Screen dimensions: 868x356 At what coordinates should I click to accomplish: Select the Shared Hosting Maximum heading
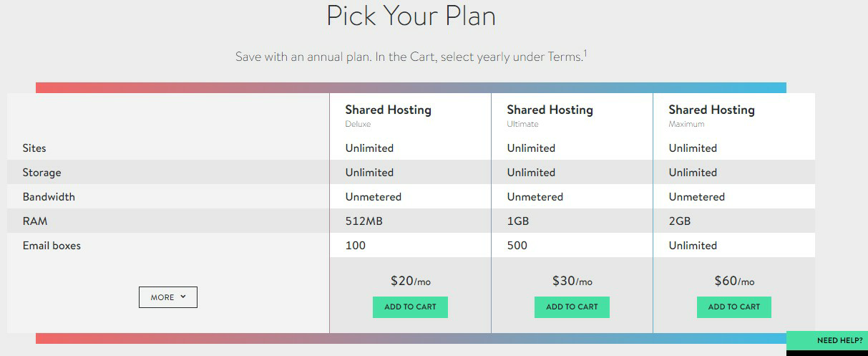coord(711,110)
